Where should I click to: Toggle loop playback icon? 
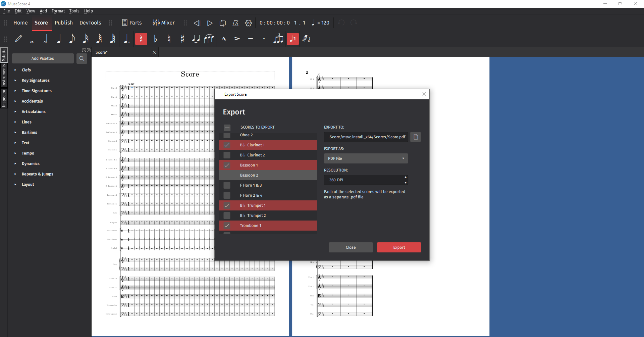pyautogui.click(x=223, y=23)
